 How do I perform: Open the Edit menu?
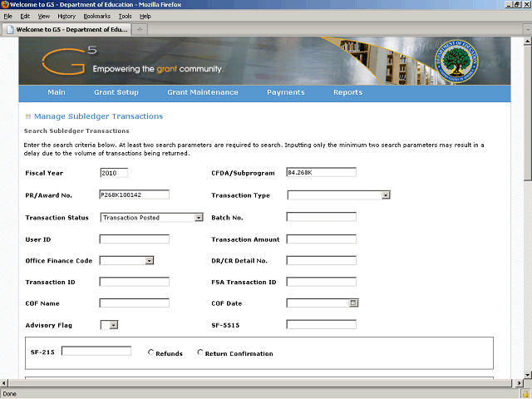(x=25, y=17)
